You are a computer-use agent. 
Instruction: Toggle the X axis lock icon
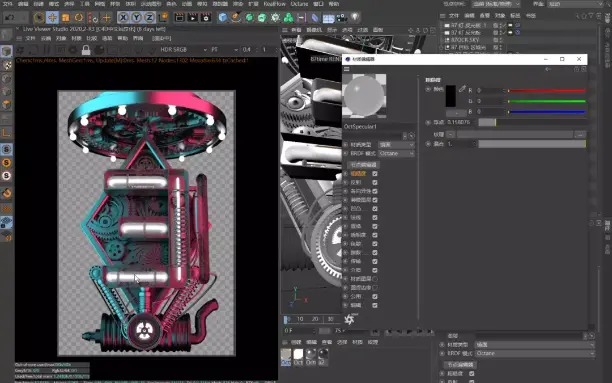point(123,18)
